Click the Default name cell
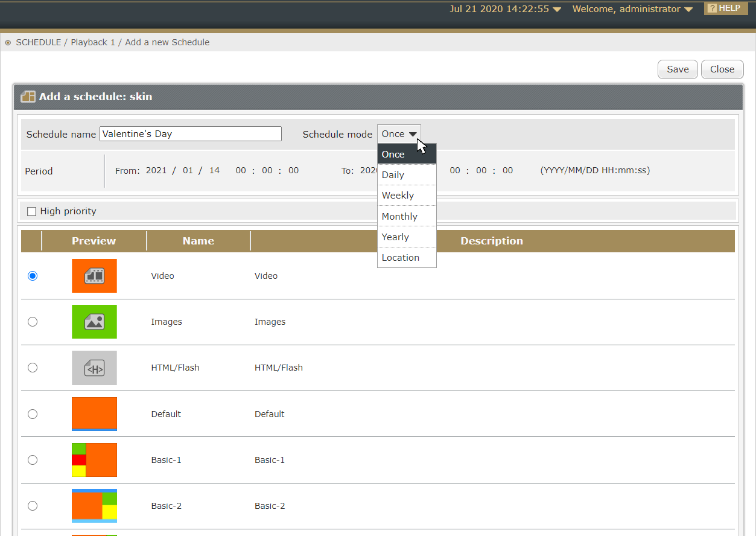This screenshot has height=536, width=756. [x=166, y=414]
